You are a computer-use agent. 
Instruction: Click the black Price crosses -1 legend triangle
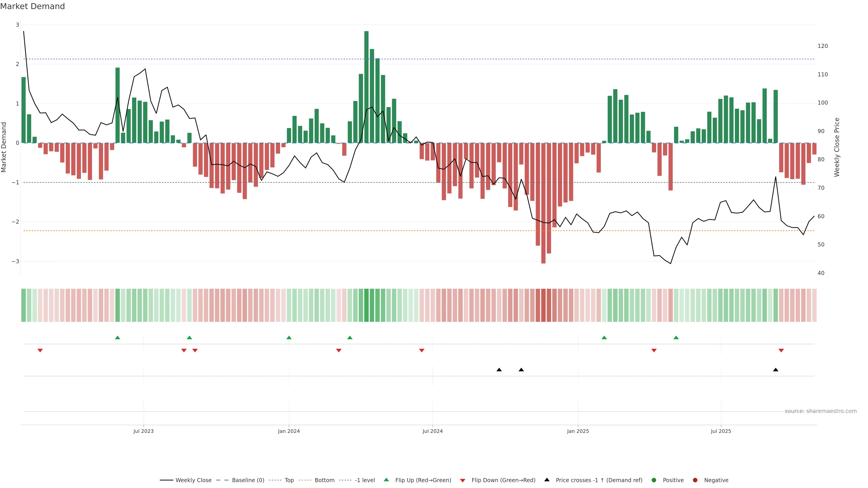pyautogui.click(x=547, y=480)
